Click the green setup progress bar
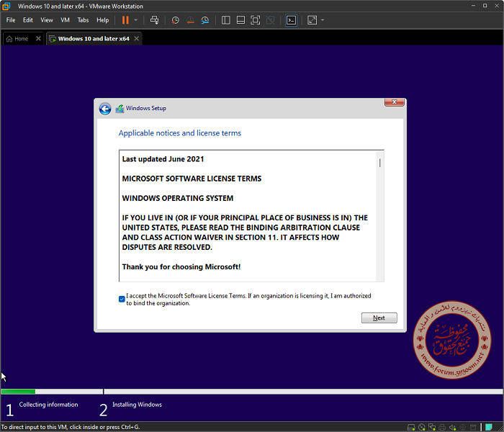This screenshot has height=432, width=504. [x=18, y=392]
